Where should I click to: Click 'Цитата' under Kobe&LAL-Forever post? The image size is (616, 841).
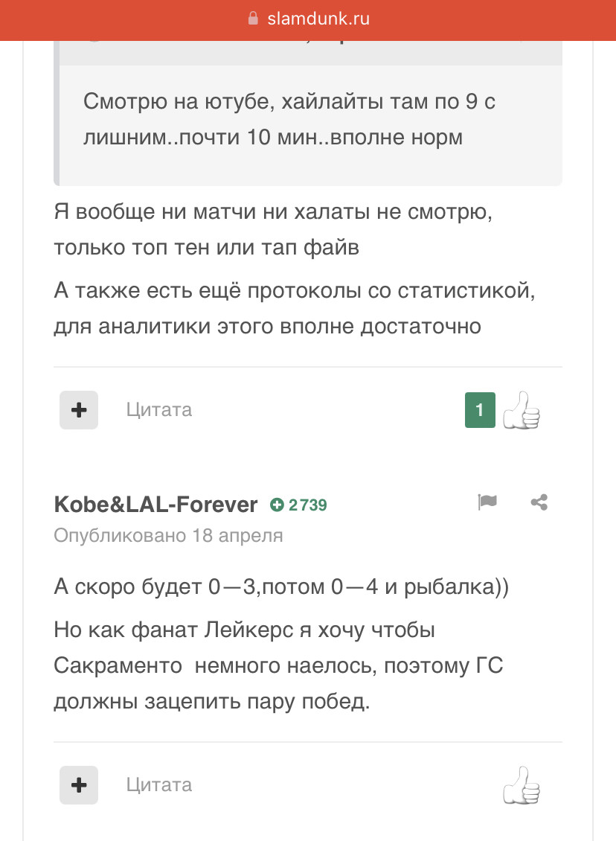(x=158, y=785)
